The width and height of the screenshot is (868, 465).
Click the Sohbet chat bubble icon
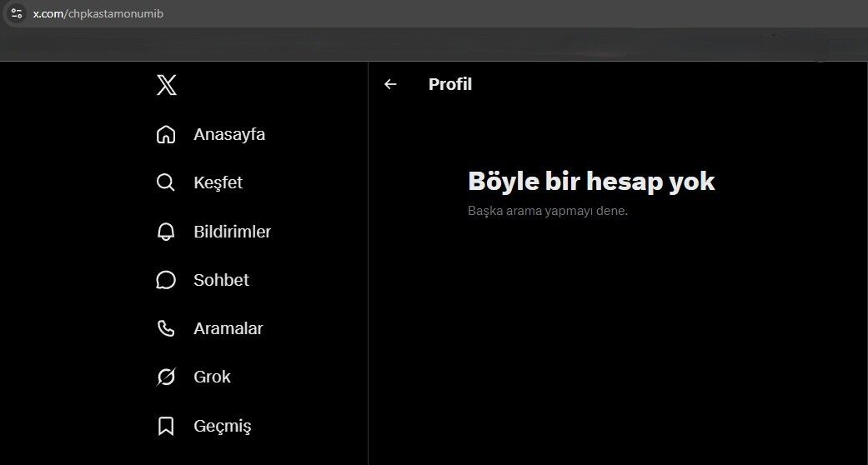[x=166, y=280]
